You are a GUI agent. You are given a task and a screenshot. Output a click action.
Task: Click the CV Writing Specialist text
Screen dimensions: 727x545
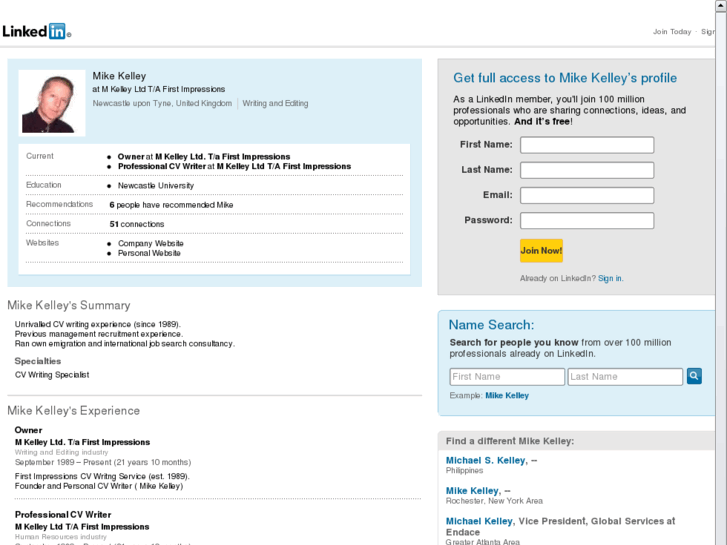tap(52, 375)
